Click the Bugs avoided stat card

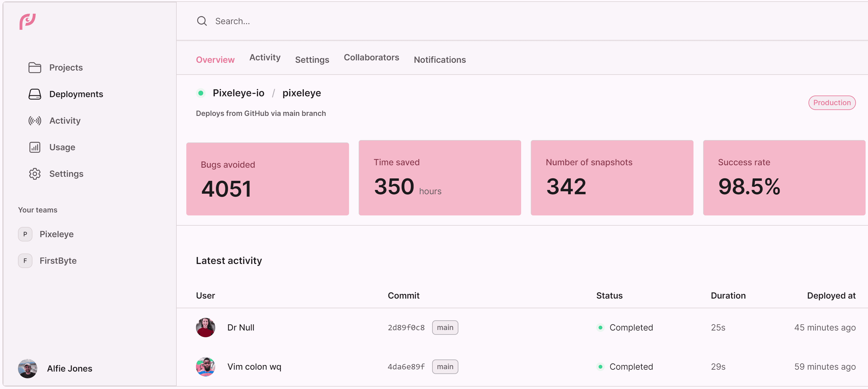tap(267, 179)
